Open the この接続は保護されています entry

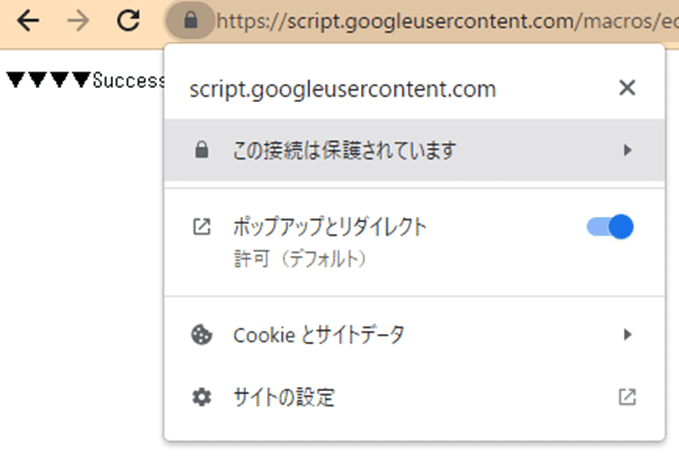click(x=414, y=150)
